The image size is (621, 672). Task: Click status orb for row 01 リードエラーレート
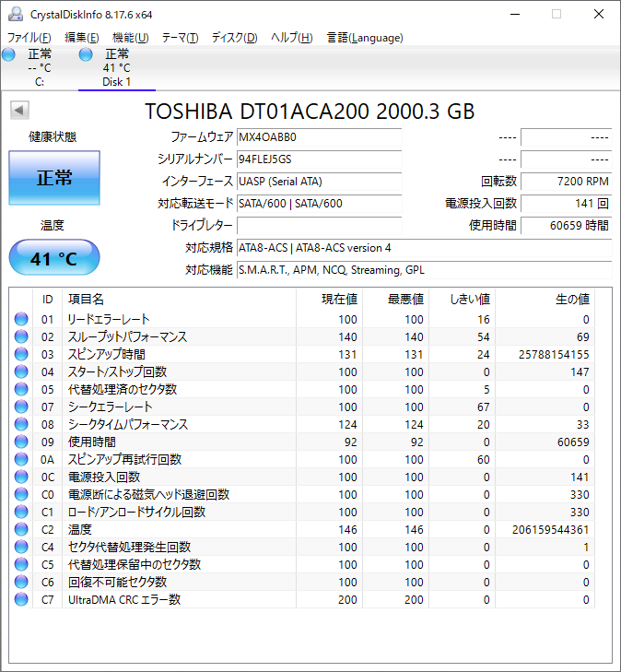tap(21, 319)
